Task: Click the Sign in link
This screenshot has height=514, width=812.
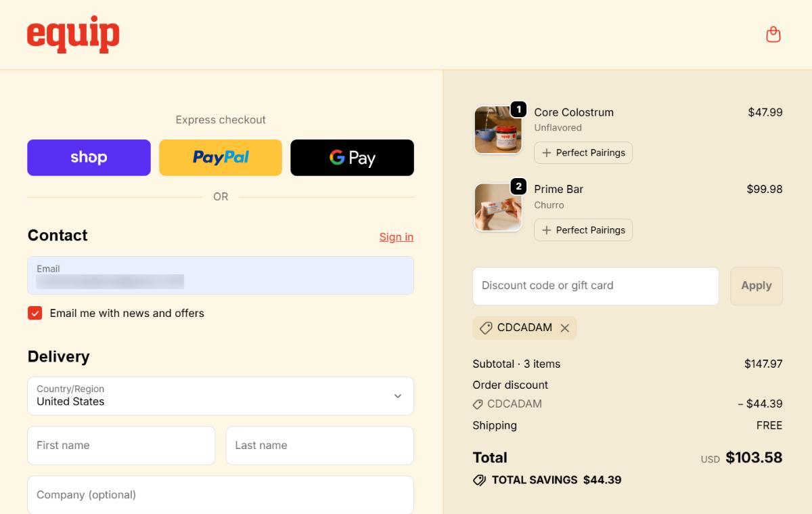Action: click(396, 236)
